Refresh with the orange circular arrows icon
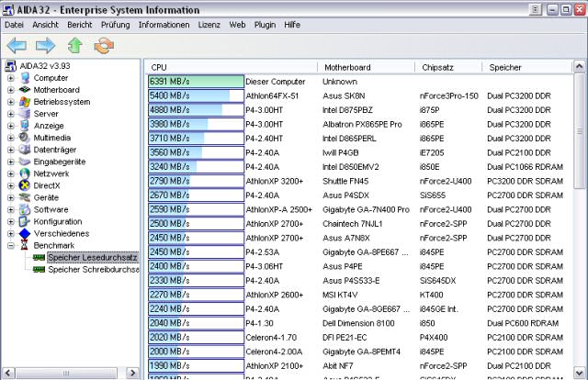The image size is (588, 380). (x=104, y=46)
